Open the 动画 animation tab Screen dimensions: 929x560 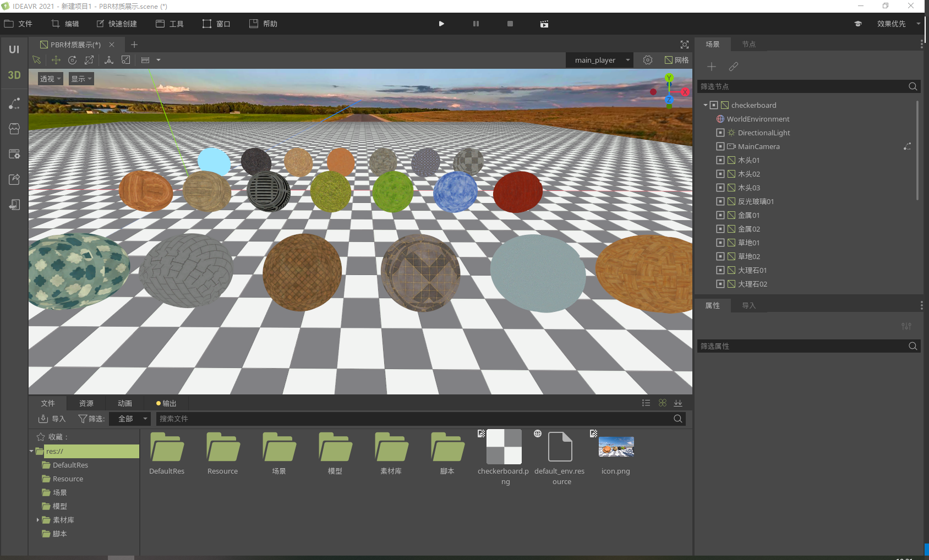125,403
